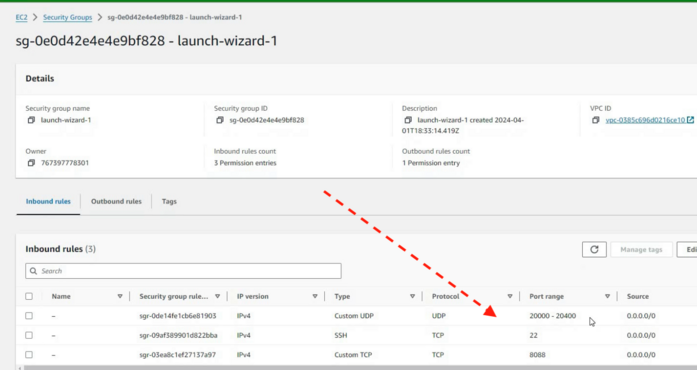The image size is (697, 370).
Task: Click the search magnifier icon
Action: click(x=33, y=271)
